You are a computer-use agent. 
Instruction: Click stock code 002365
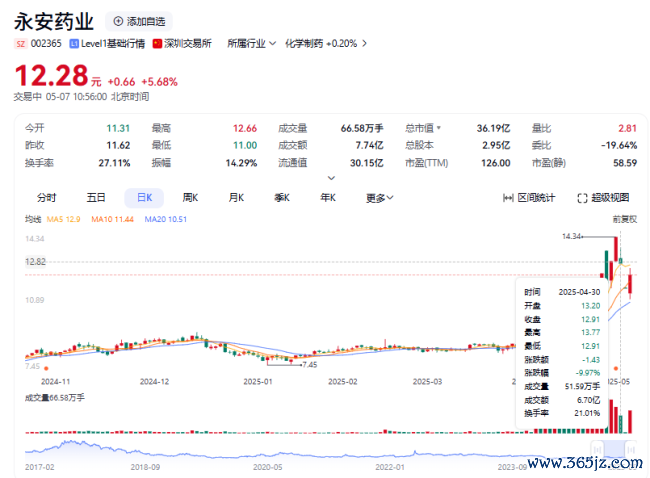(x=46, y=44)
